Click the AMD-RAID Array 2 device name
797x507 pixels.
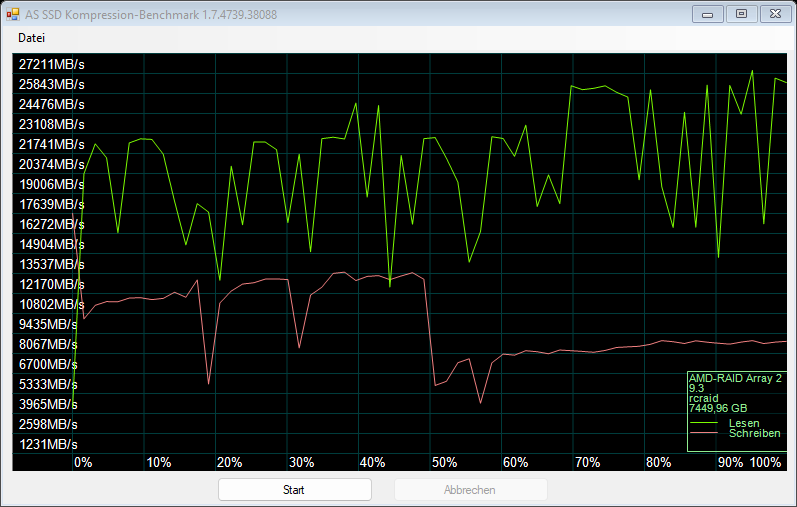pyautogui.click(x=735, y=378)
